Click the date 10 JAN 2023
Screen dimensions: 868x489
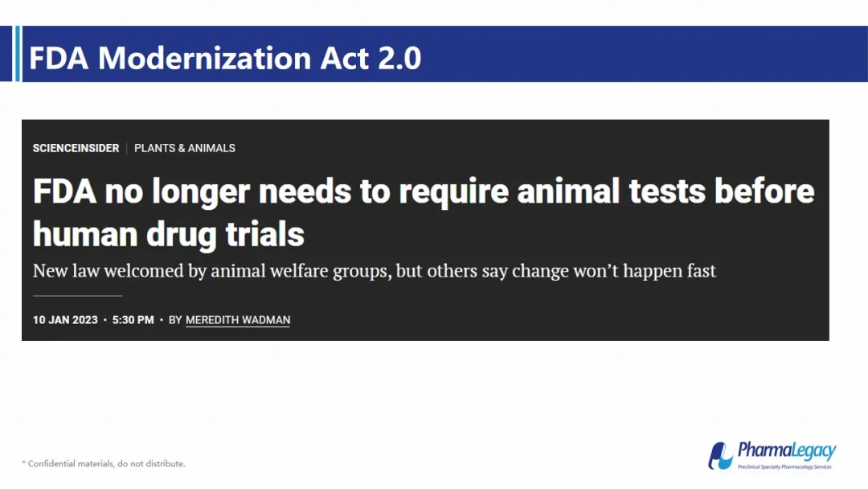pos(65,320)
